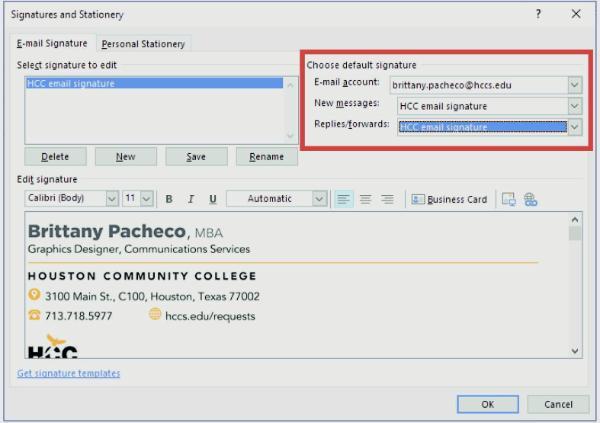Viewport: 600px width, 423px height.
Task: Apply Bold formatting to signature
Action: [x=169, y=199]
